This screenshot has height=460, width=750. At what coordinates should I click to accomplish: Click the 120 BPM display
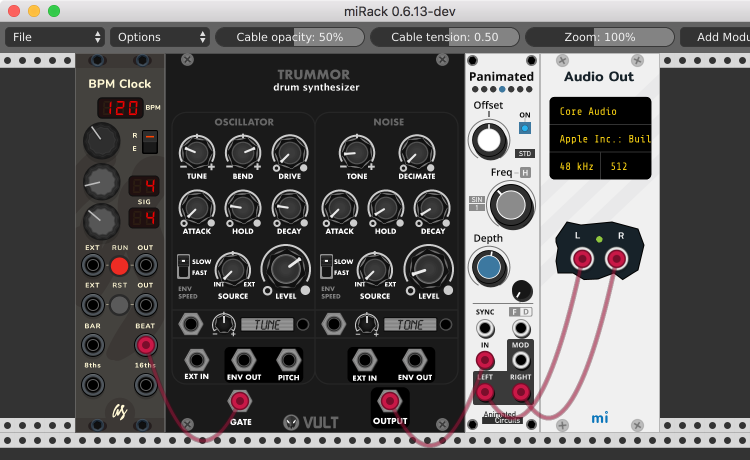coord(120,108)
